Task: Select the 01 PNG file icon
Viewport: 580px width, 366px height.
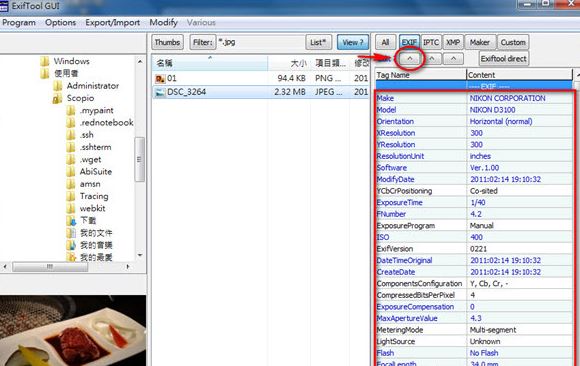Action: point(160,78)
